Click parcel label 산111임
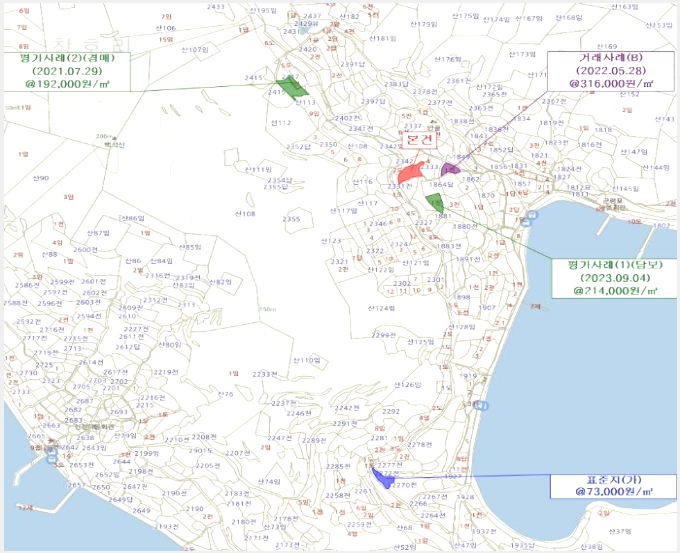680x553 pixels. click(258, 169)
